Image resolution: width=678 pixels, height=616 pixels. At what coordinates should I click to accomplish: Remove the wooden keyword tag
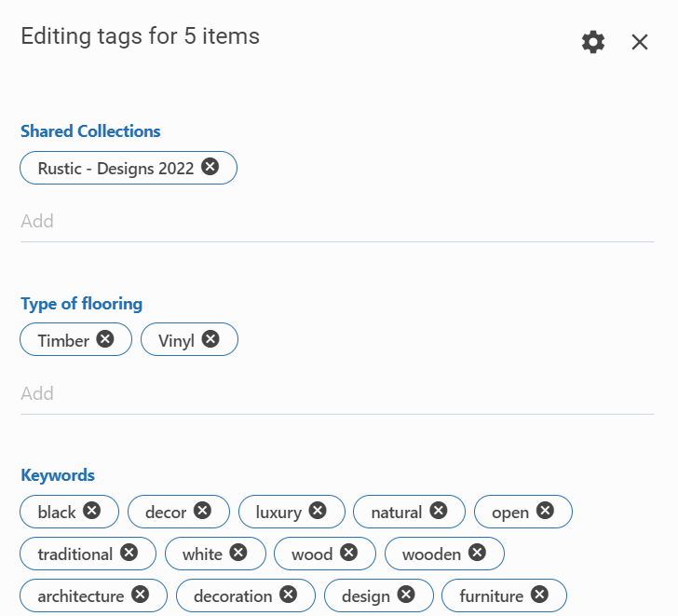477,553
